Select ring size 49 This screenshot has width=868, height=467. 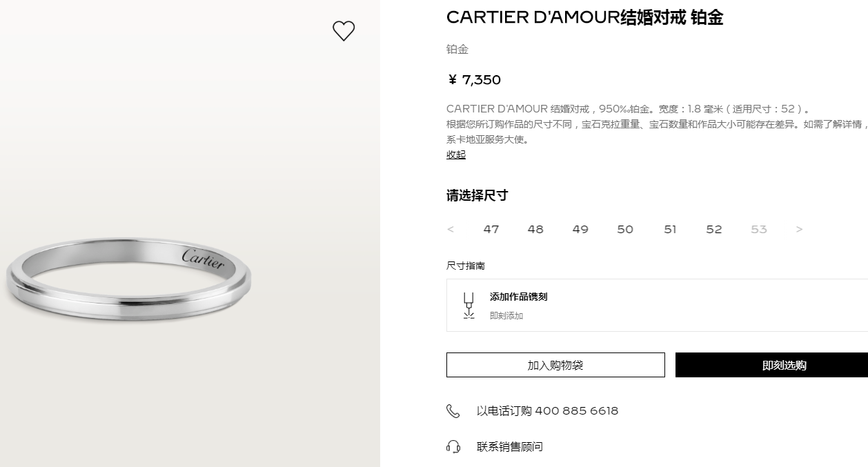(x=580, y=230)
